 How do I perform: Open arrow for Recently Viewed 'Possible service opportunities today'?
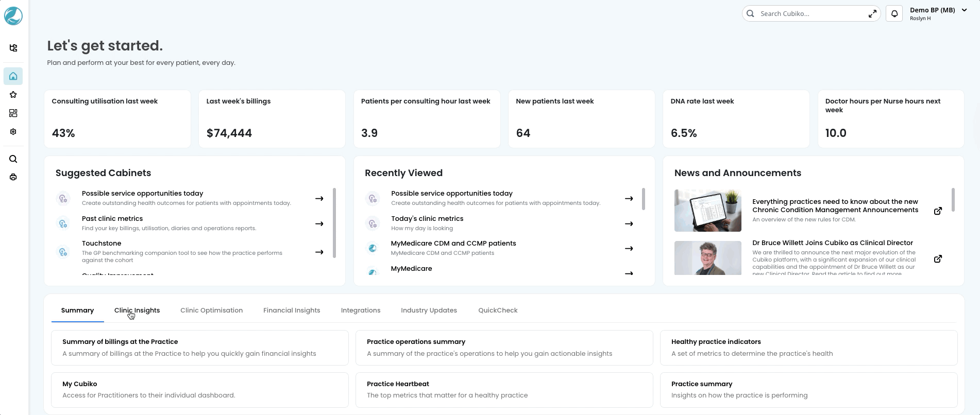point(629,199)
